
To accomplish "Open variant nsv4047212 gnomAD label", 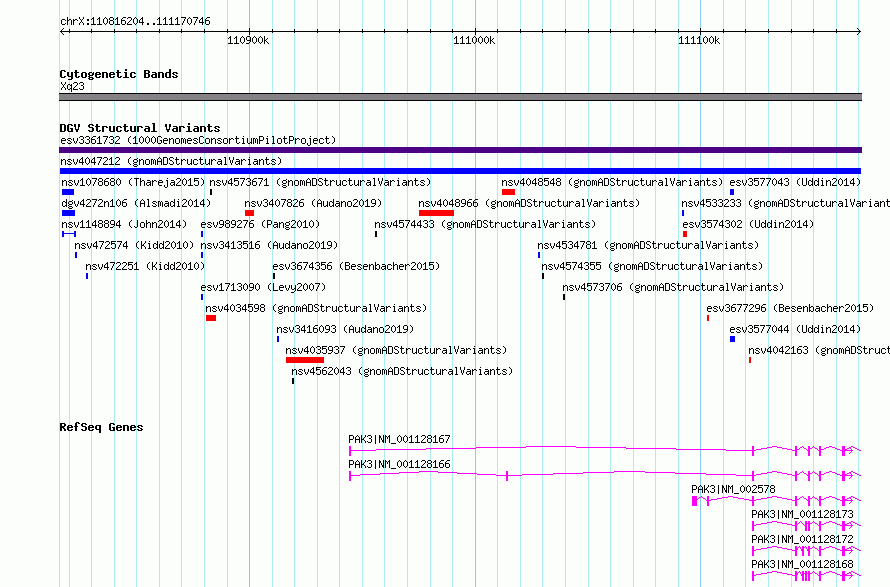I will pos(171,161).
